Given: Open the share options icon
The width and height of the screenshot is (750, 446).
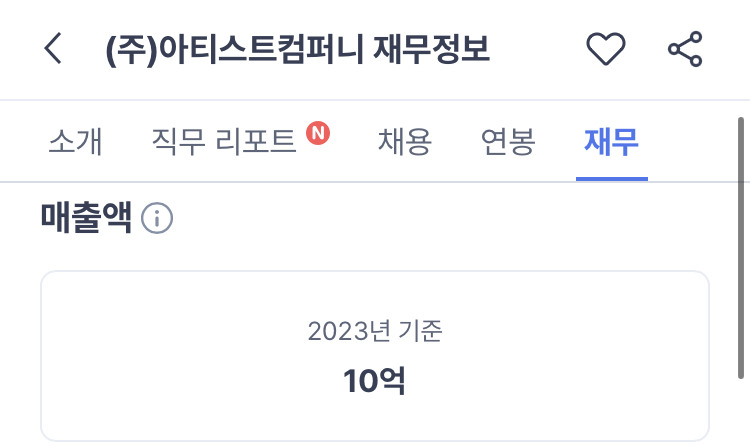Looking at the screenshot, I should click(x=685, y=50).
